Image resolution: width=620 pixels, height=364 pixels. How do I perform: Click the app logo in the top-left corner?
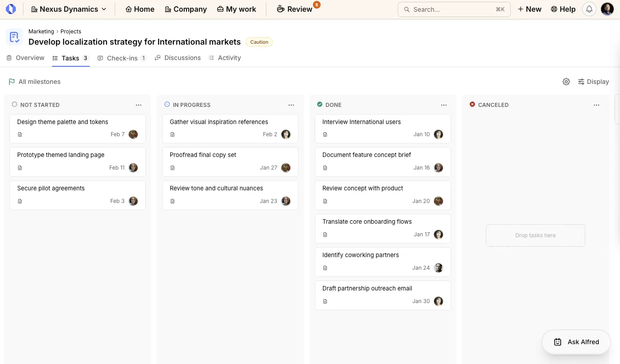coord(11,9)
